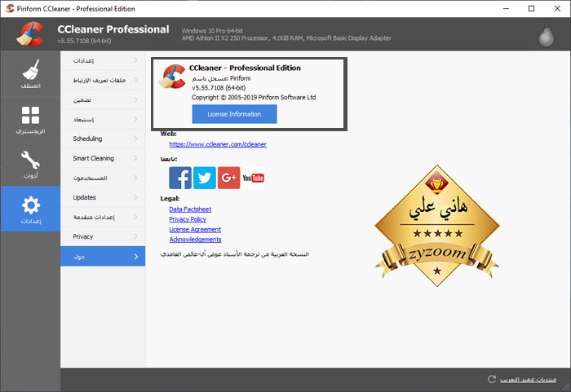The height and width of the screenshot is (392, 571).
Task: Click the Copyright 2005-2019 Piriform text
Action: click(254, 97)
